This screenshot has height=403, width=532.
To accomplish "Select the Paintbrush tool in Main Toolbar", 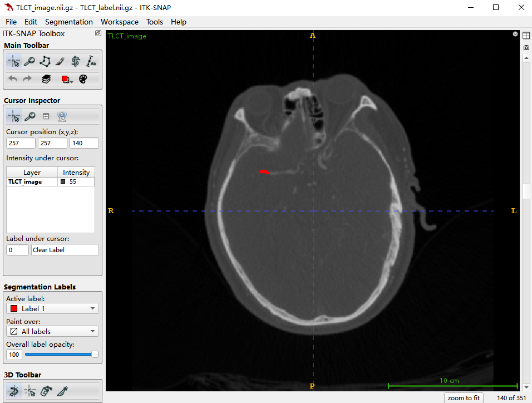I will 60,62.
